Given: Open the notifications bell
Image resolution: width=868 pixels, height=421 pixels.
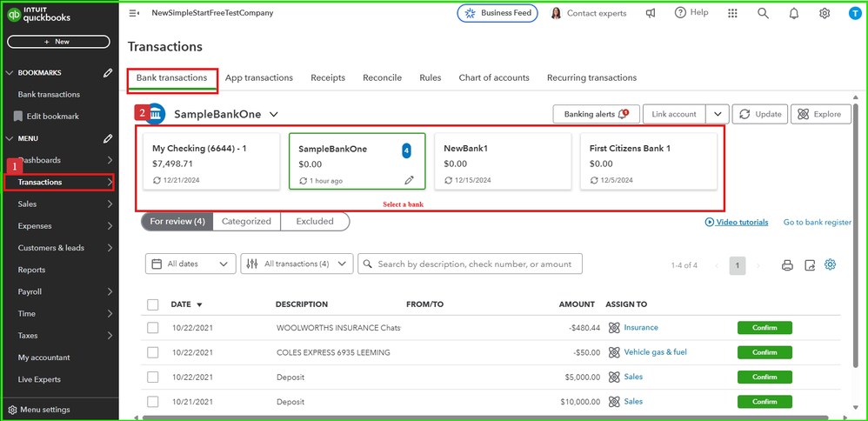Looking at the screenshot, I should (x=794, y=14).
